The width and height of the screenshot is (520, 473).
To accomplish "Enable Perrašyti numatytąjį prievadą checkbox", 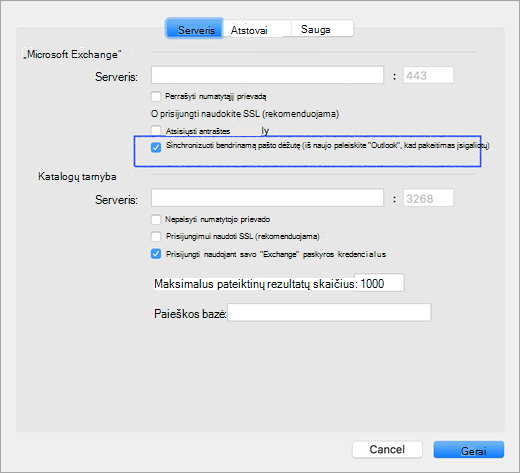I will click(x=156, y=97).
